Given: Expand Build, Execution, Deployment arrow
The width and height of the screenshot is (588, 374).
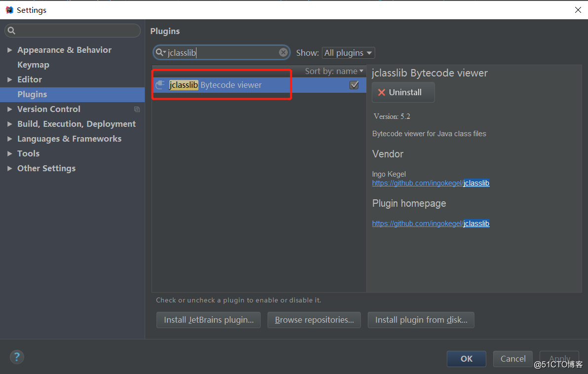Looking at the screenshot, I should tap(10, 124).
